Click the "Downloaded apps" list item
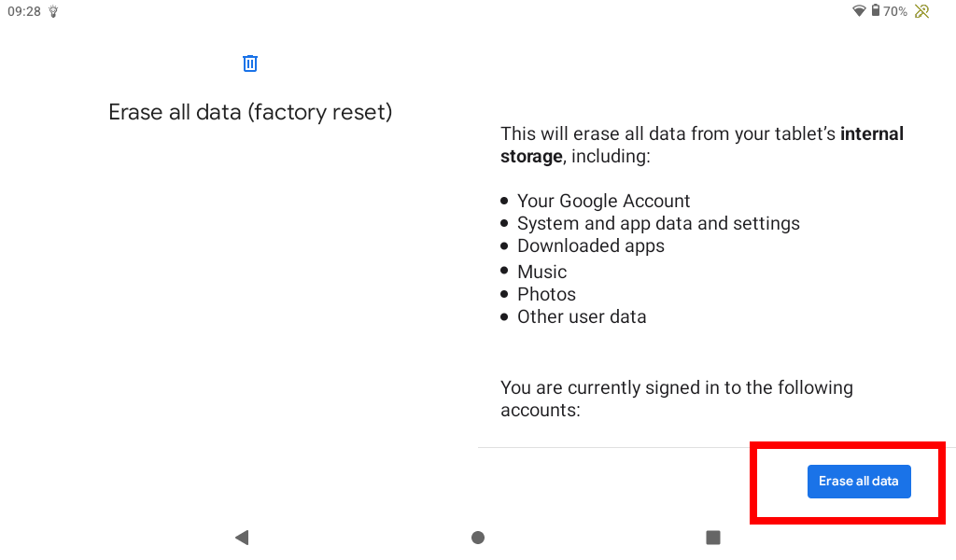 591,245
